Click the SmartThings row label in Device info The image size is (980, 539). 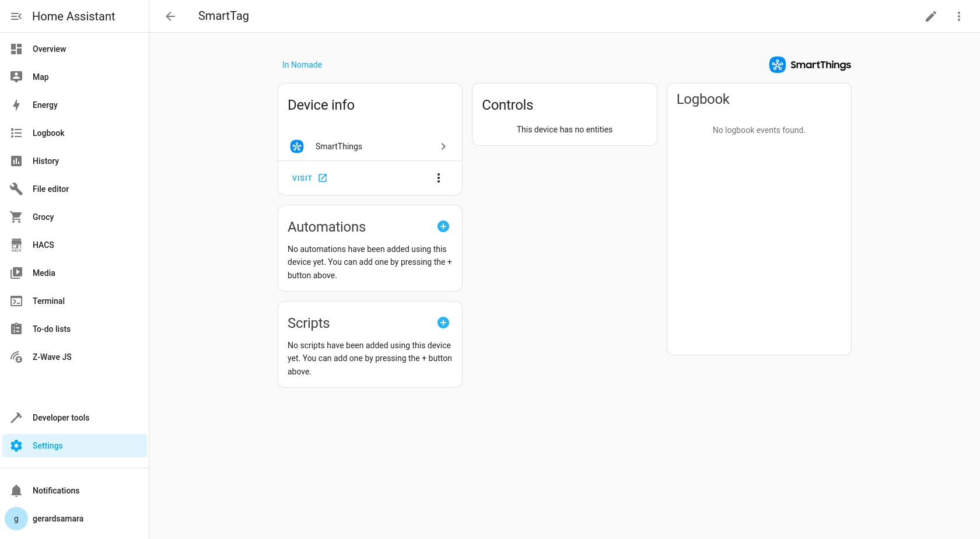tap(339, 146)
